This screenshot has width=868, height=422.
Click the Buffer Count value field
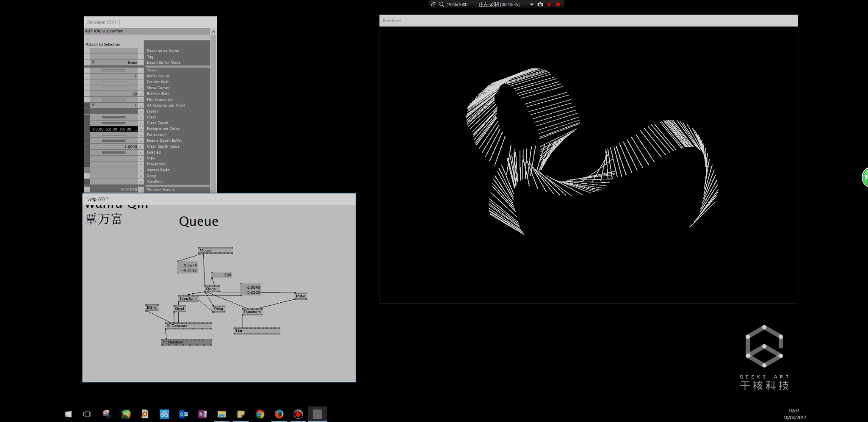pyautogui.click(x=114, y=76)
